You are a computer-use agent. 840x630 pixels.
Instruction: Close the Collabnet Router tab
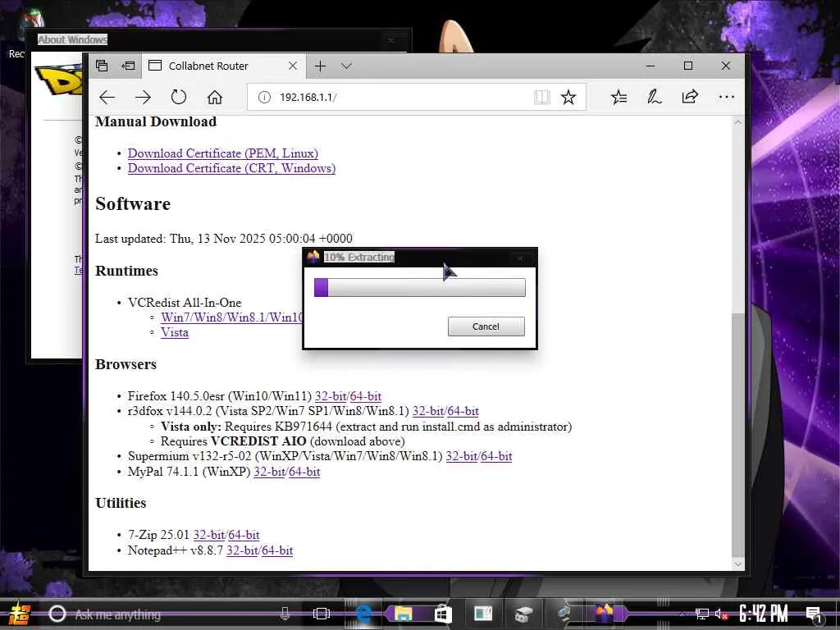point(293,66)
